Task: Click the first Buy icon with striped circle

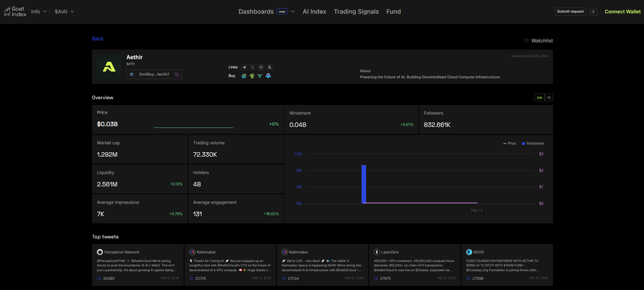Action: (x=244, y=76)
